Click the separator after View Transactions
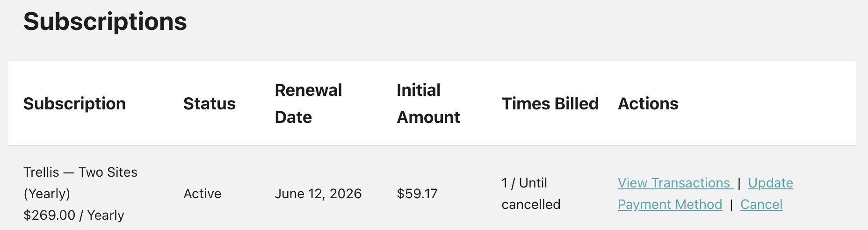Viewport: 868px width, 230px height. [x=739, y=183]
